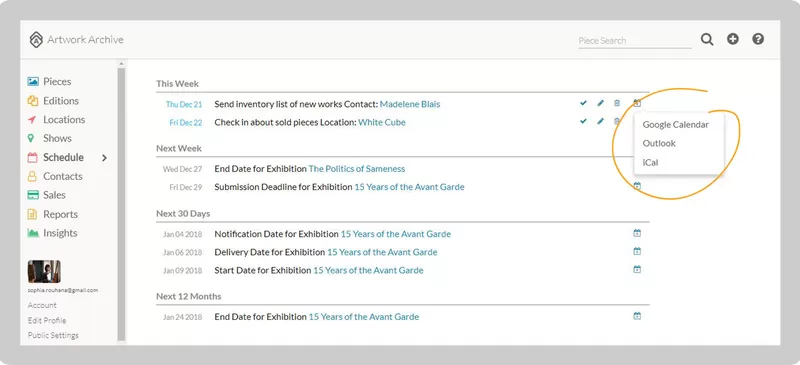
Task: Click 'Check in about sold pieces' text
Action: [266, 123]
